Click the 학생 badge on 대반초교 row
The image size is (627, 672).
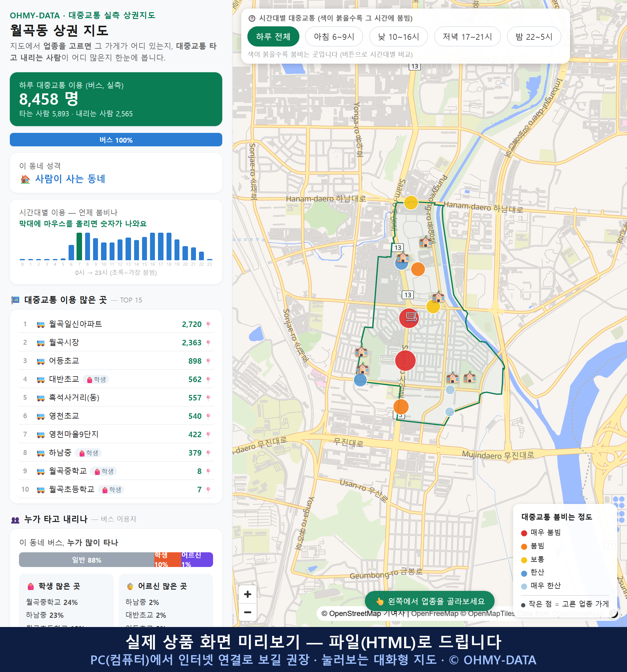(x=96, y=379)
